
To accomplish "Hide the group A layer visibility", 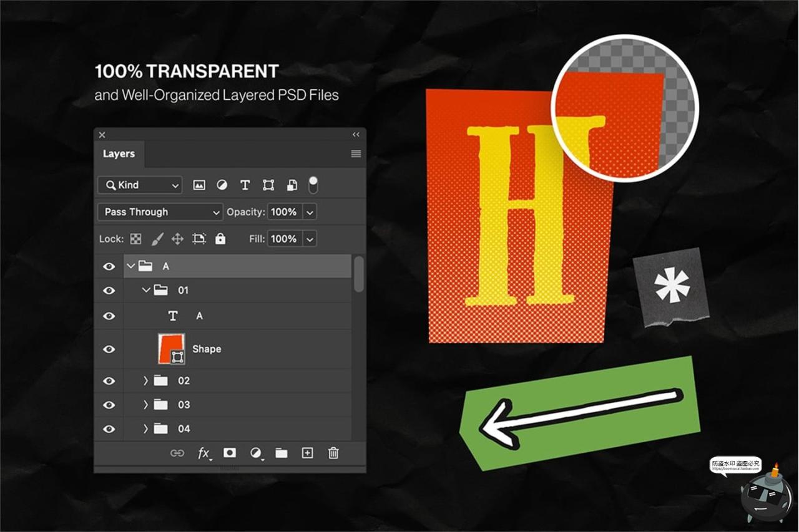I will pos(109,266).
